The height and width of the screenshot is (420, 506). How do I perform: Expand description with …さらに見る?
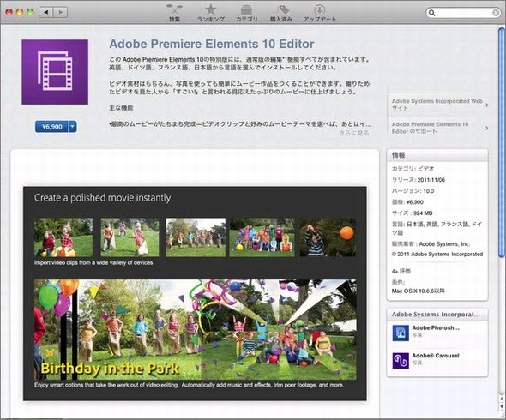pos(352,133)
